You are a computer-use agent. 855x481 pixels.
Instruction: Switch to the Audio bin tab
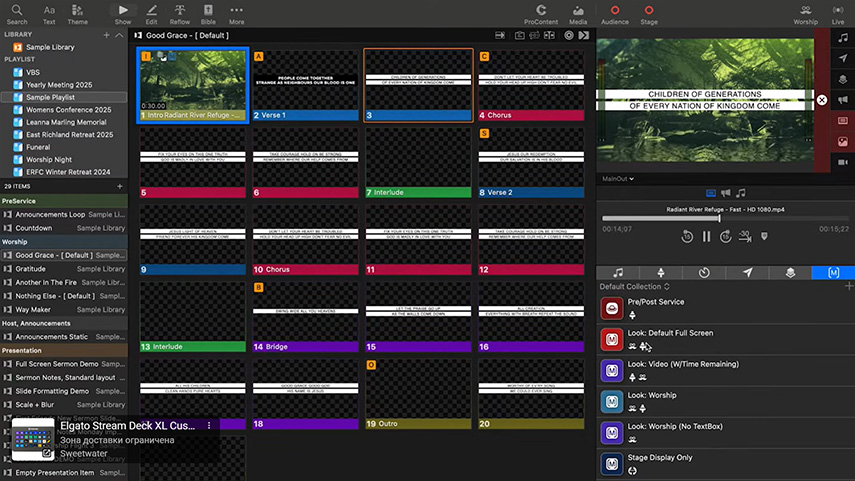coord(618,273)
